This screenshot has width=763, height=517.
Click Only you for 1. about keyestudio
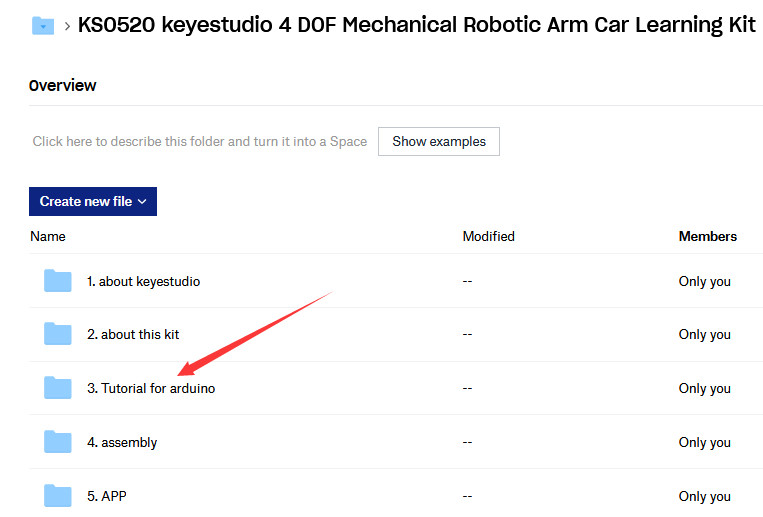705,281
